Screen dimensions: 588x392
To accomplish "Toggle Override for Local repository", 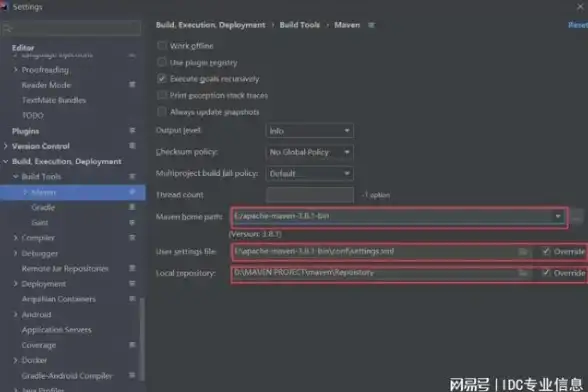I will coord(546,273).
